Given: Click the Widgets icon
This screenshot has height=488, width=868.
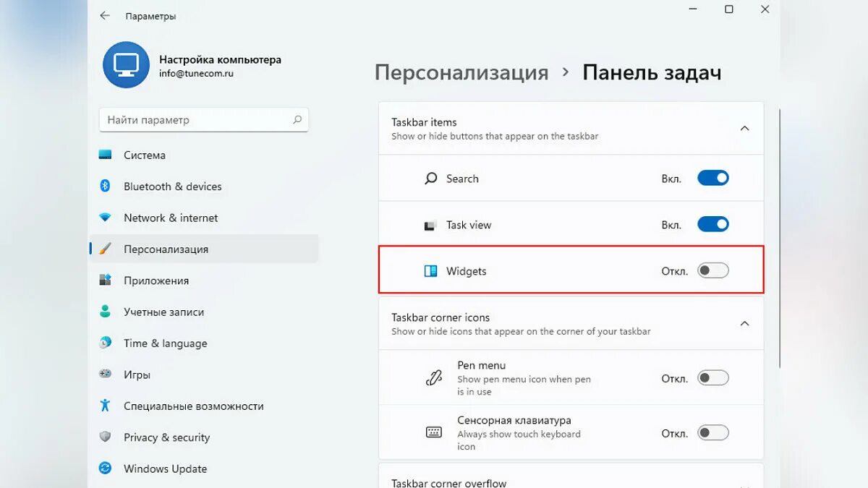Looking at the screenshot, I should (x=430, y=271).
